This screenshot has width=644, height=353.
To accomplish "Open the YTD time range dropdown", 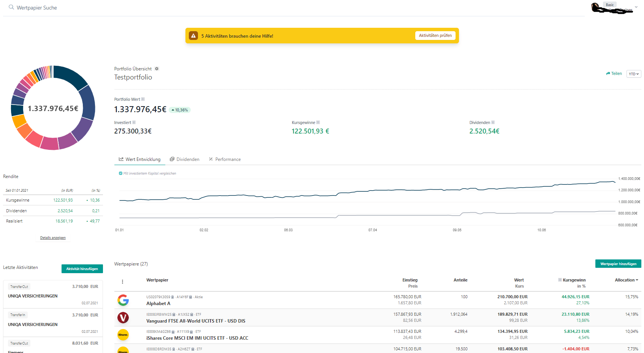I will [x=633, y=74].
